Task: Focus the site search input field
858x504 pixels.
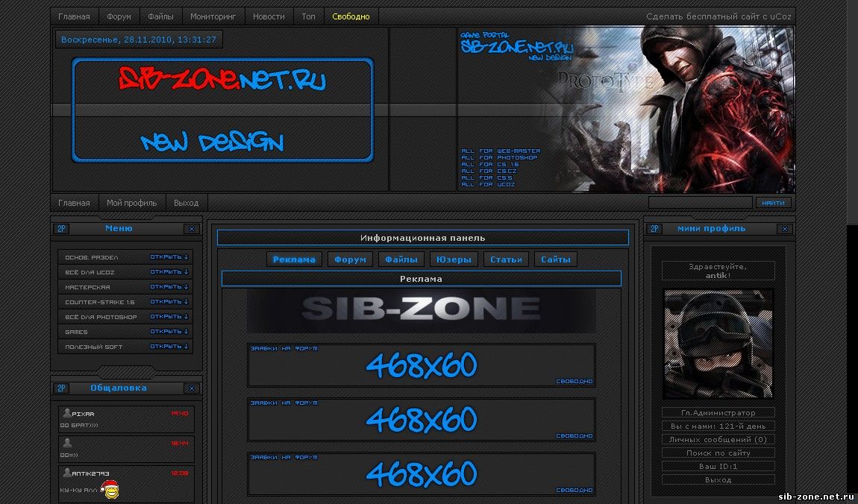Action: tap(700, 203)
